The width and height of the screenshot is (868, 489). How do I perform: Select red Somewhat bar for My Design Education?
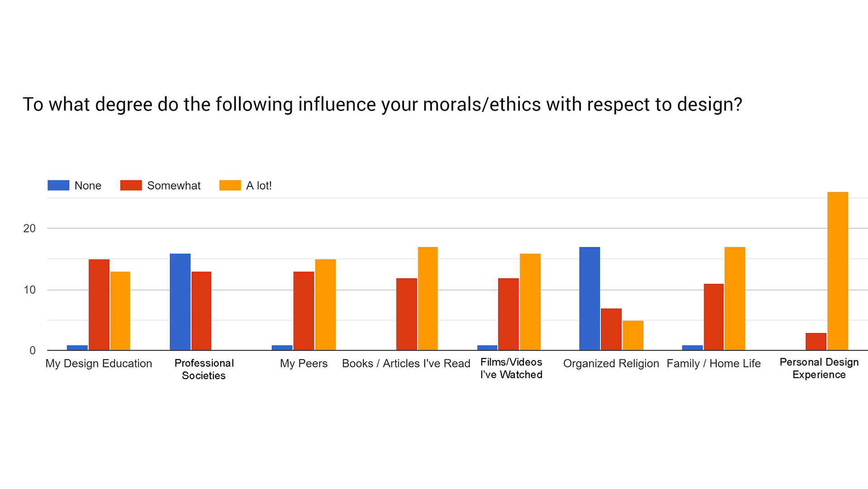(x=99, y=304)
